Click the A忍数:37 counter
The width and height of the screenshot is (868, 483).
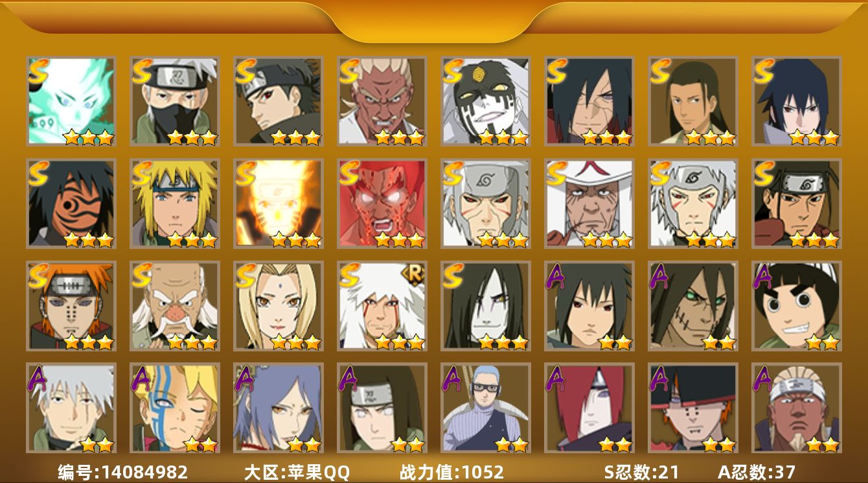click(757, 472)
